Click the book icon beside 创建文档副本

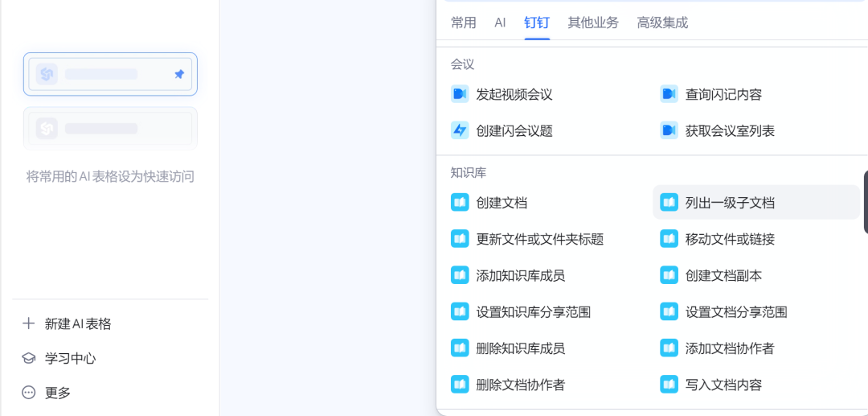669,275
